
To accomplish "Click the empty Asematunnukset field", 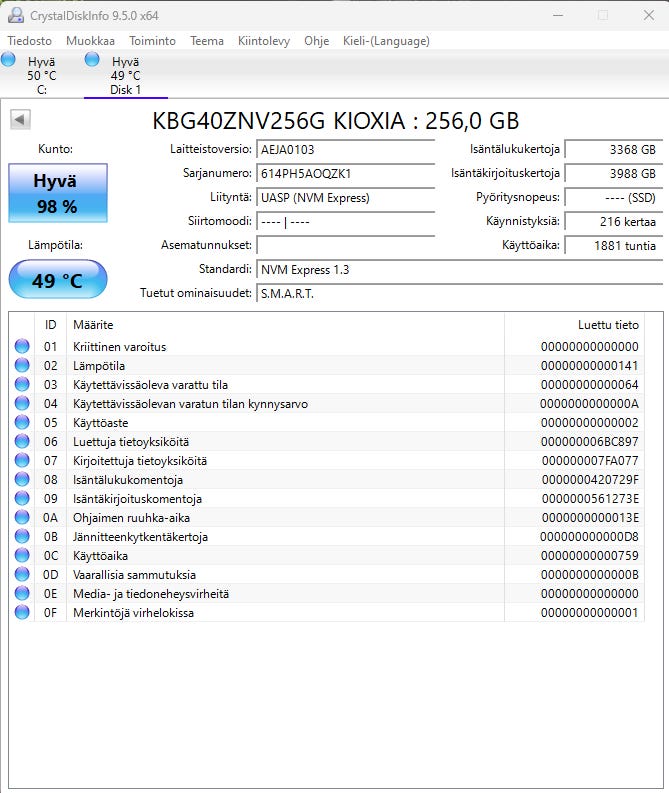I will (346, 245).
